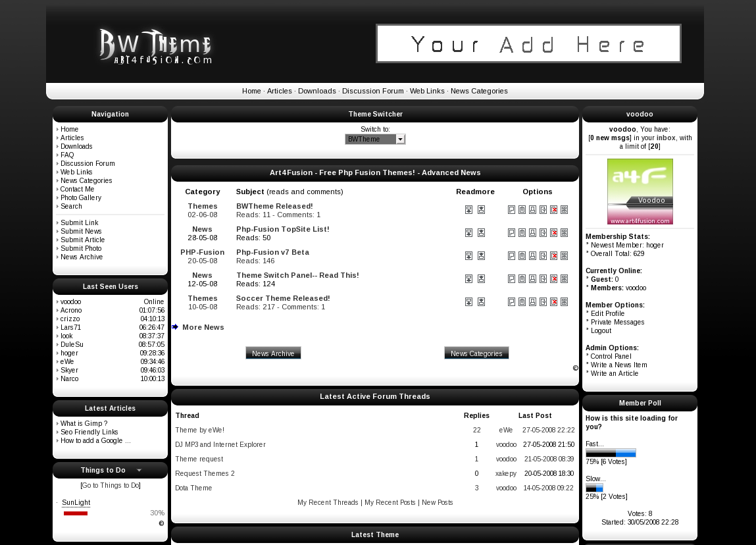Open DJ MP3 and Internet Explorer thread
The width and height of the screenshot is (756, 545).
coord(220,445)
